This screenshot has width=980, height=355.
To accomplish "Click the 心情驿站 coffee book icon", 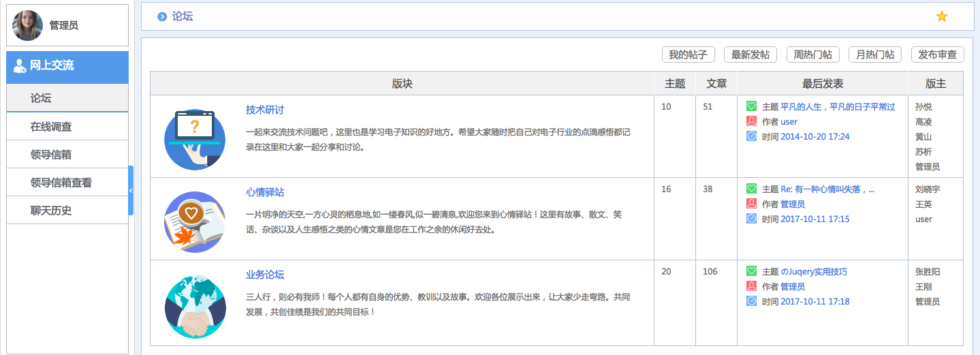I will coord(194,221).
